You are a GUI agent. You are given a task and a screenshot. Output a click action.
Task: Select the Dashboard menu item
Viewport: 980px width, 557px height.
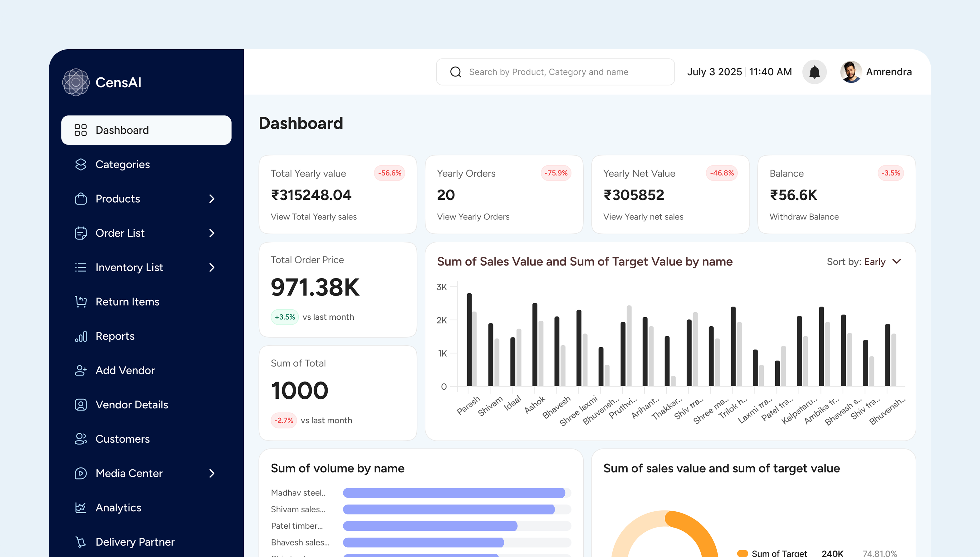click(x=146, y=130)
